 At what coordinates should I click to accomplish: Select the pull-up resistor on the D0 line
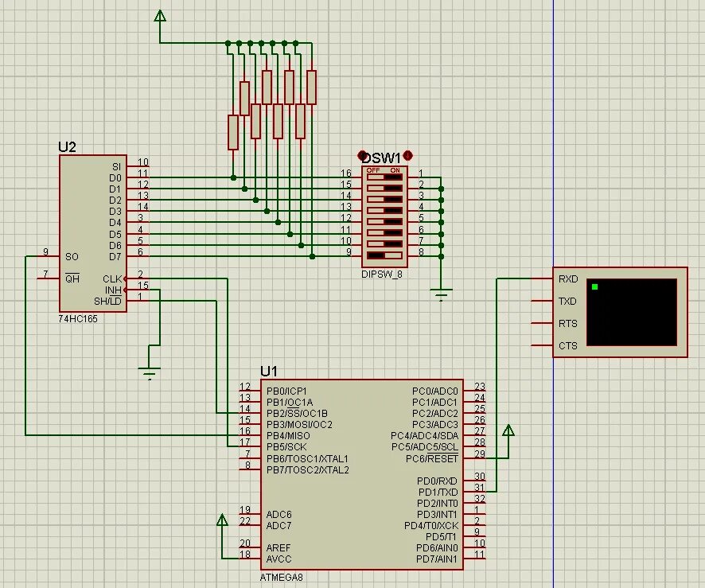[x=233, y=132]
